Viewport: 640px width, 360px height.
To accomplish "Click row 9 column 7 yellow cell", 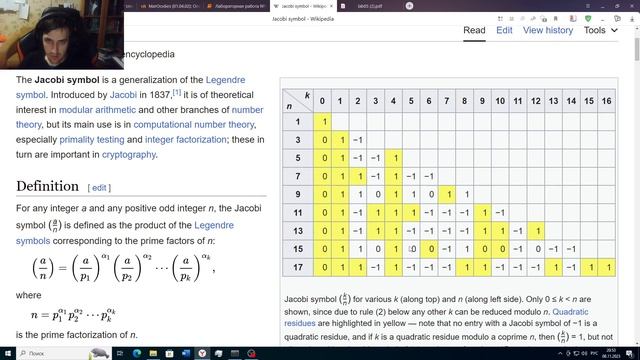I will 447,194.
